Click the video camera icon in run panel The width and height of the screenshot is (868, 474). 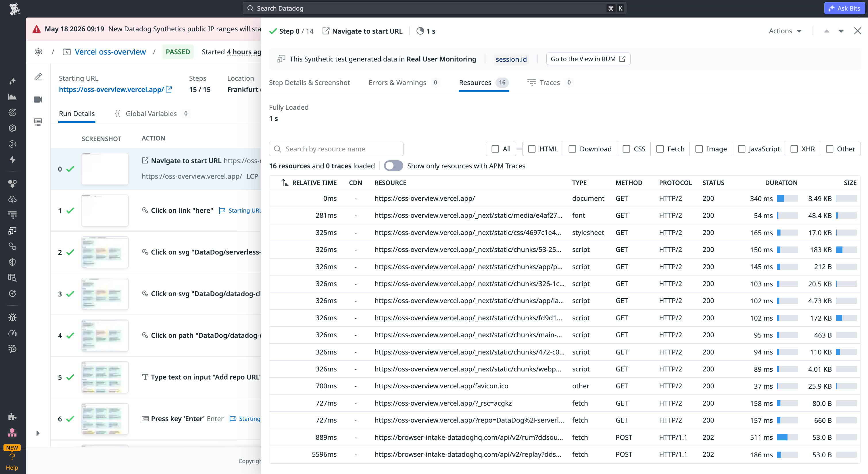point(38,99)
